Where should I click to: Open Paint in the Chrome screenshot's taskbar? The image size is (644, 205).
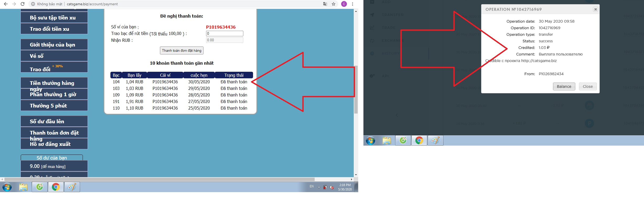[72, 187]
